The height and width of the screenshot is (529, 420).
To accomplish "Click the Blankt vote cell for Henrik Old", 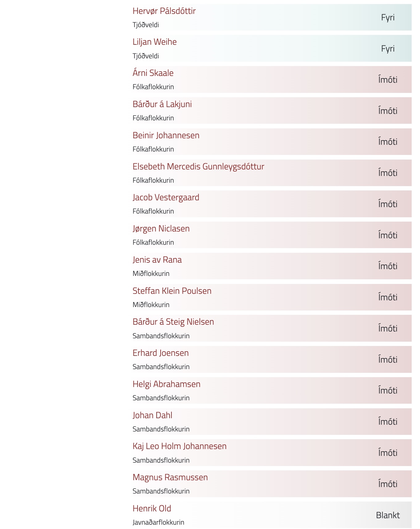I will [388, 515].
